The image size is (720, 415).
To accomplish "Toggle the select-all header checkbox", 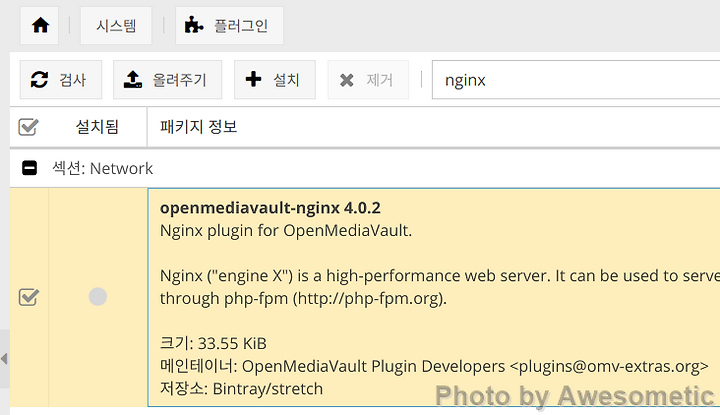I will click(28, 127).
